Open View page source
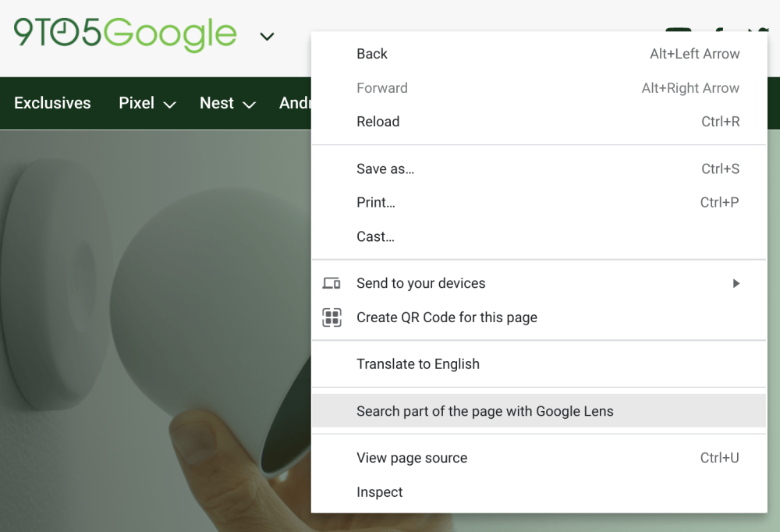This screenshot has width=780, height=532. [x=412, y=458]
